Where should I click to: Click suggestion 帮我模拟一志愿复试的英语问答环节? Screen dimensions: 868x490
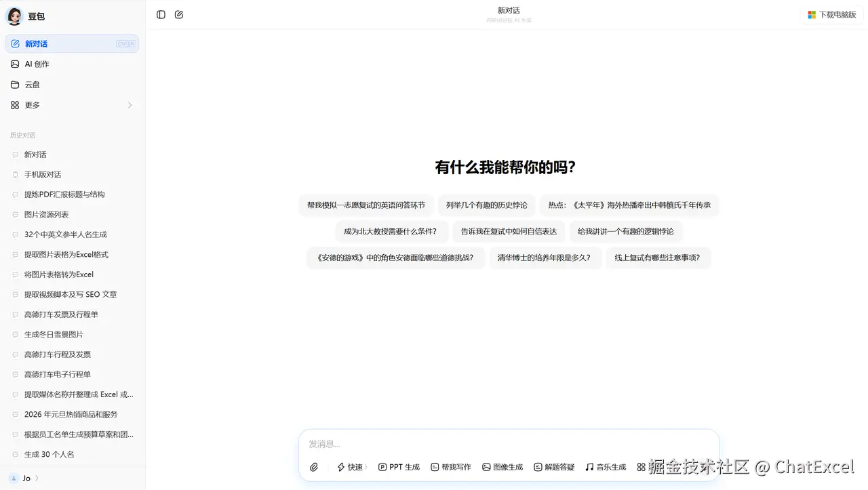(x=366, y=205)
